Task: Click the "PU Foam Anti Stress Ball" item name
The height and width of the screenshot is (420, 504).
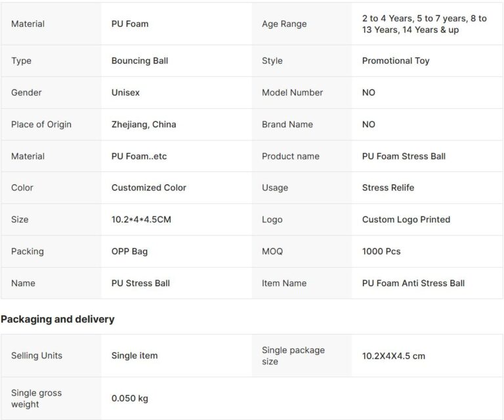Action: pos(413,283)
